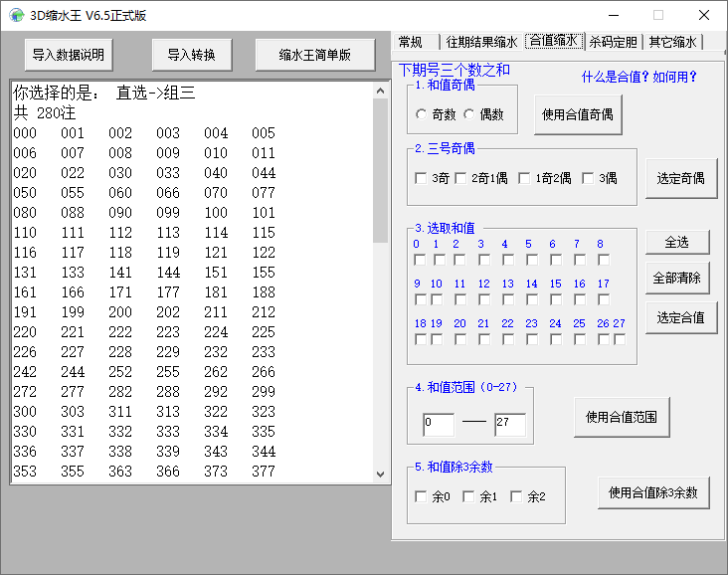Viewport: 728px width, 575px height.
Task: Open the 杀码定胆 tab
Action: click(x=613, y=42)
